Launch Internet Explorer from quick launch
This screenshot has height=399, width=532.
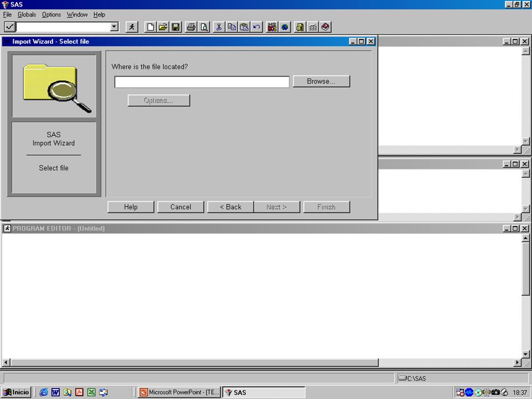click(43, 392)
